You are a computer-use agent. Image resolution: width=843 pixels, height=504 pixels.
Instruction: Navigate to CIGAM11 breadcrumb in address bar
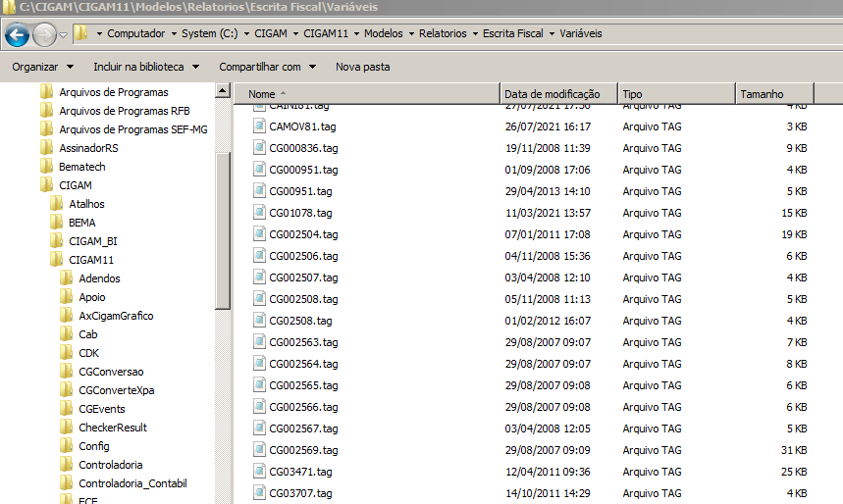pos(326,33)
